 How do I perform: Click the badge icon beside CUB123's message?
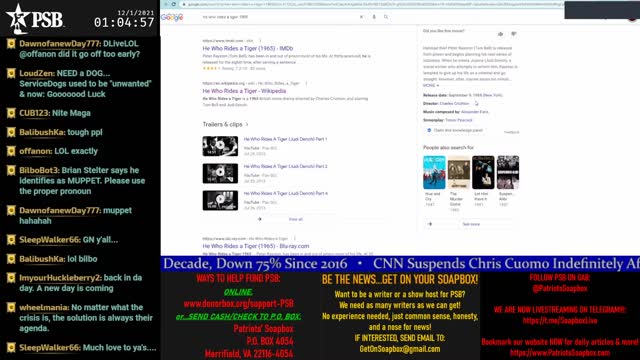tap(11, 113)
